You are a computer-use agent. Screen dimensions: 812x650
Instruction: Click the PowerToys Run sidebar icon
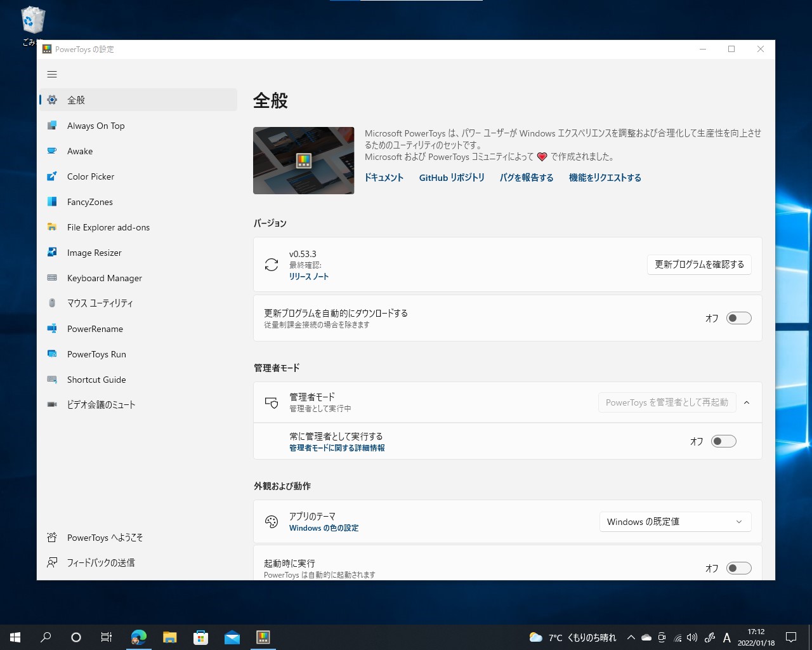52,354
